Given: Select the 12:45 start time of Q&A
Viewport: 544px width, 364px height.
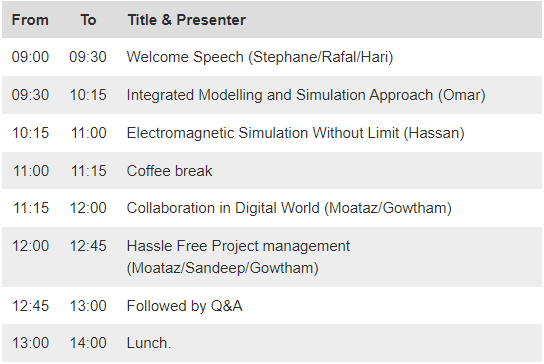Looking at the screenshot, I should coord(30,306).
